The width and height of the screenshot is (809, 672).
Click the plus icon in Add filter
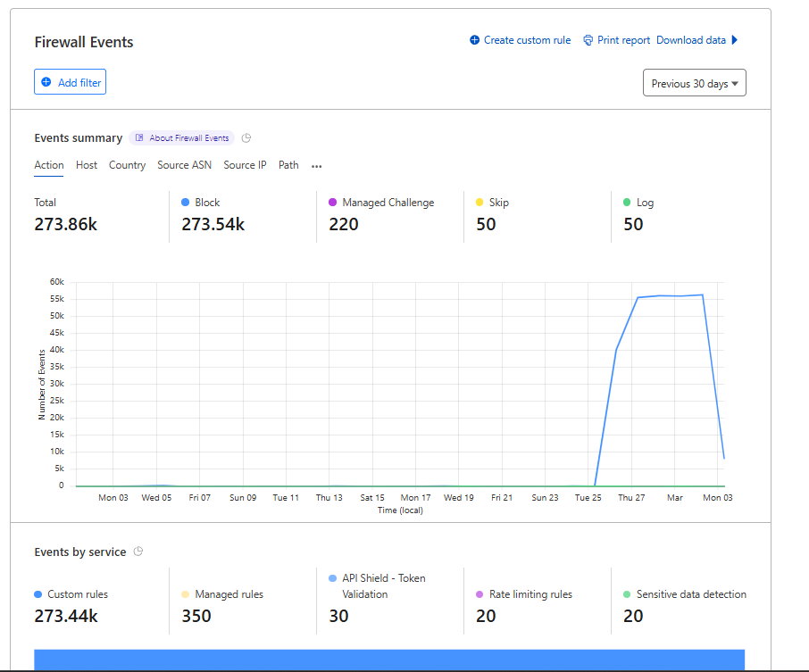pos(46,82)
